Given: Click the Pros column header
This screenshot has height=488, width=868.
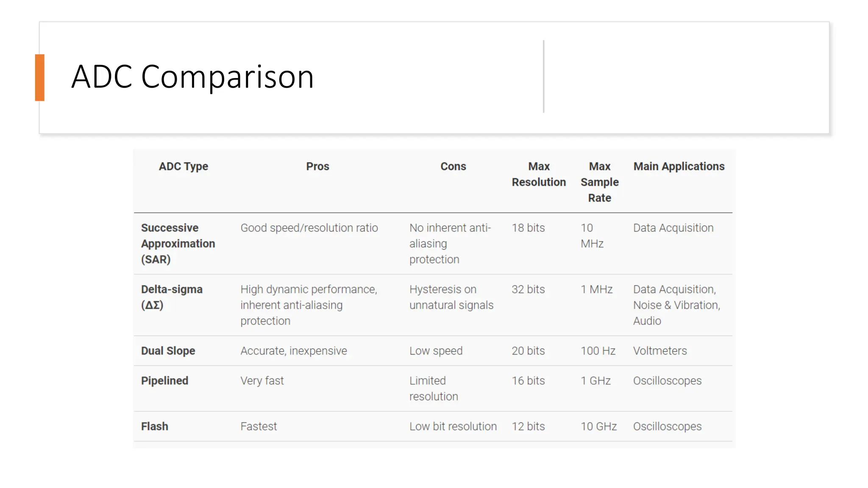Looking at the screenshot, I should point(317,166).
